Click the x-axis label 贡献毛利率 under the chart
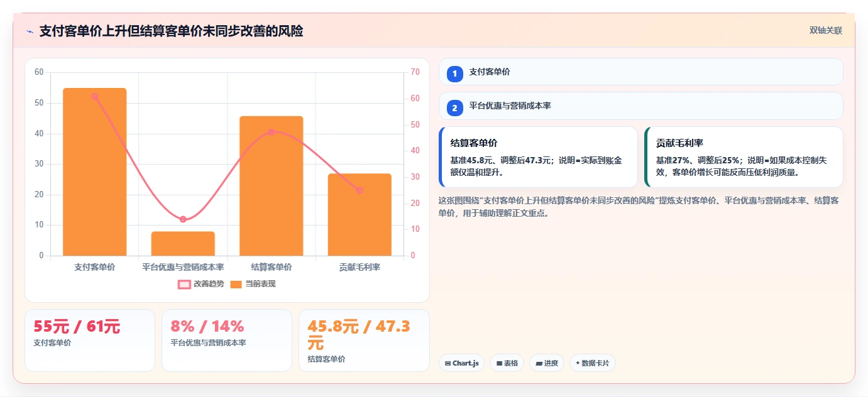 [360, 267]
